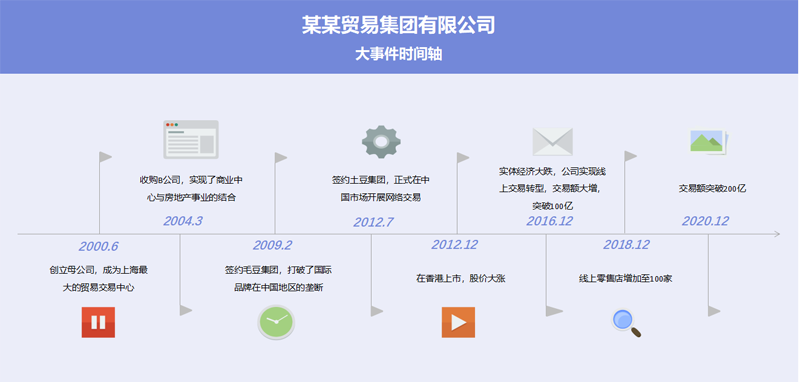The image size is (799, 382).
Task: Click the red pause icon below 2000.6
Action: 98,322
